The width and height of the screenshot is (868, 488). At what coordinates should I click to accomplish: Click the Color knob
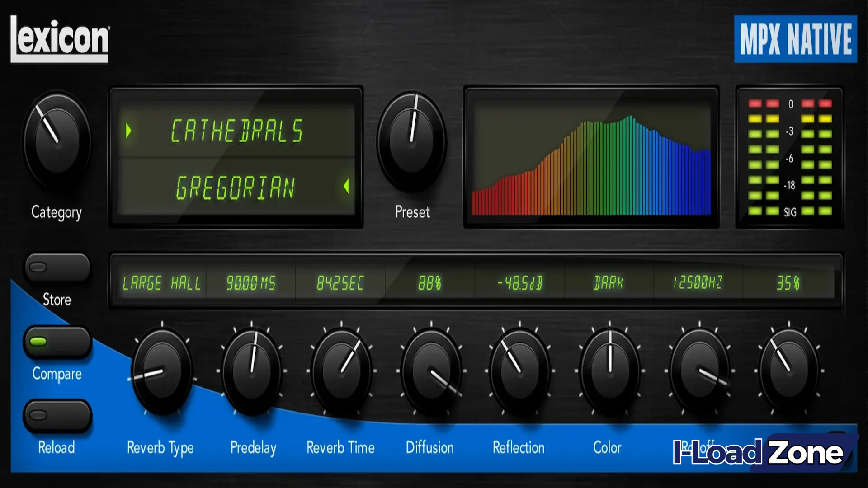(x=609, y=371)
